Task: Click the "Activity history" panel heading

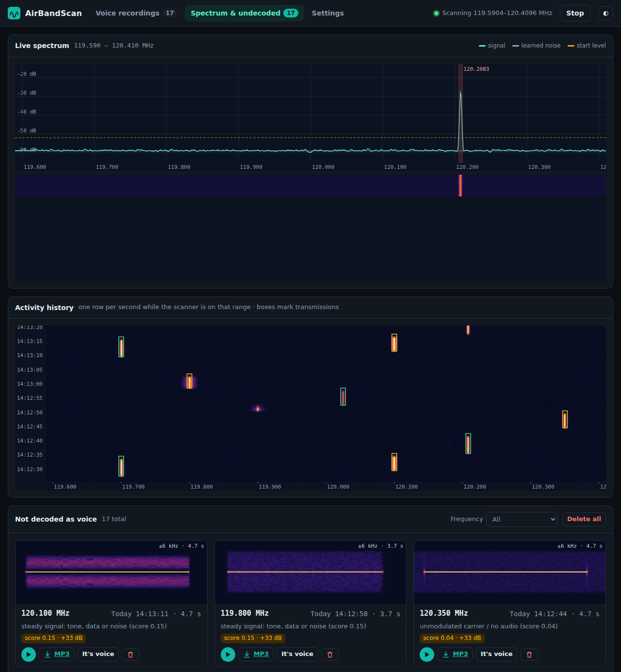Action: 44,308
